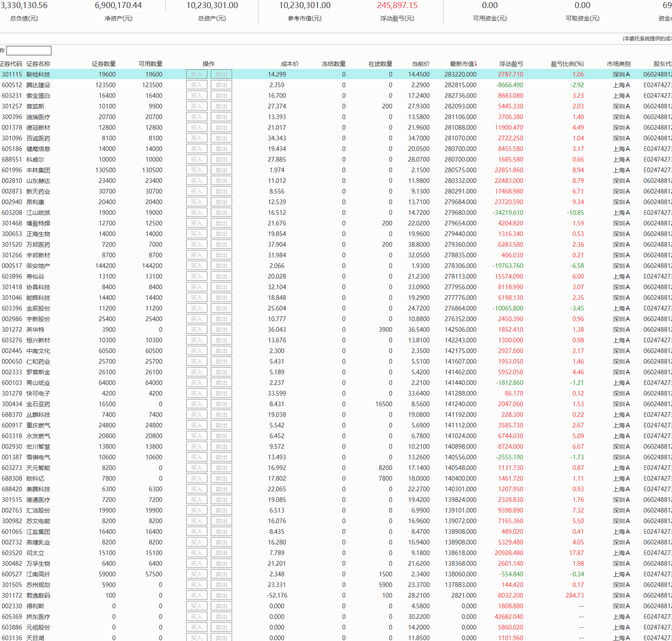Sort by the 可用数量 column header
The height and width of the screenshot is (641, 672).
point(150,64)
